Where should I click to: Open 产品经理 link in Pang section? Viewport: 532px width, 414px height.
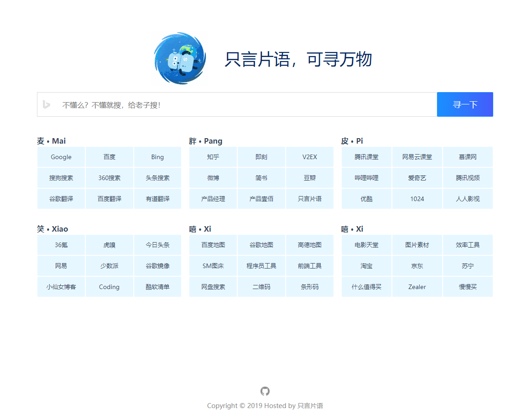pos(213,199)
